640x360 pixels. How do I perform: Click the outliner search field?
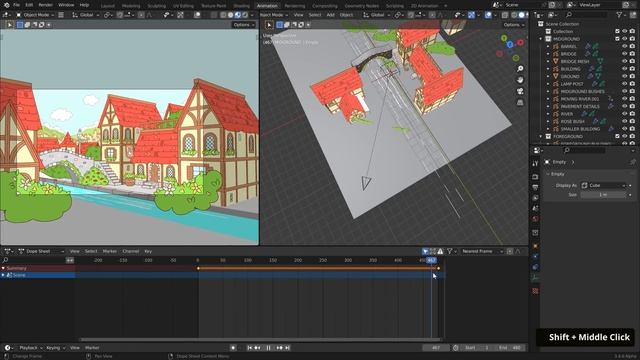coord(588,15)
